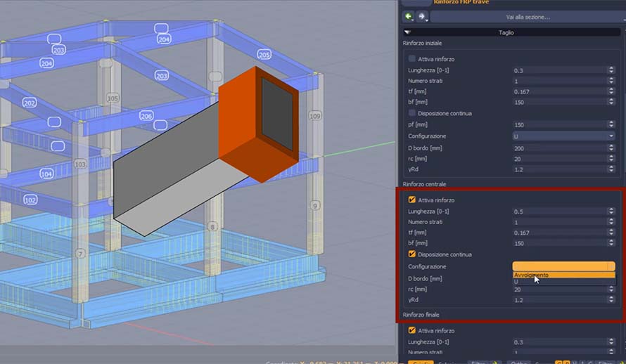Screen dimensions: 626x364
Task: Select column label 105 in the model
Action: pos(113,99)
